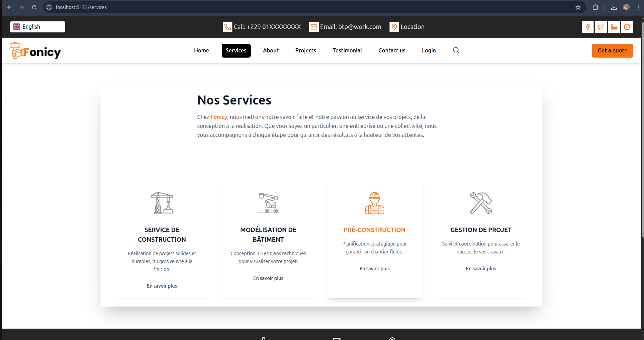
Task: Bookmark this page with the star icon
Action: [578, 7]
